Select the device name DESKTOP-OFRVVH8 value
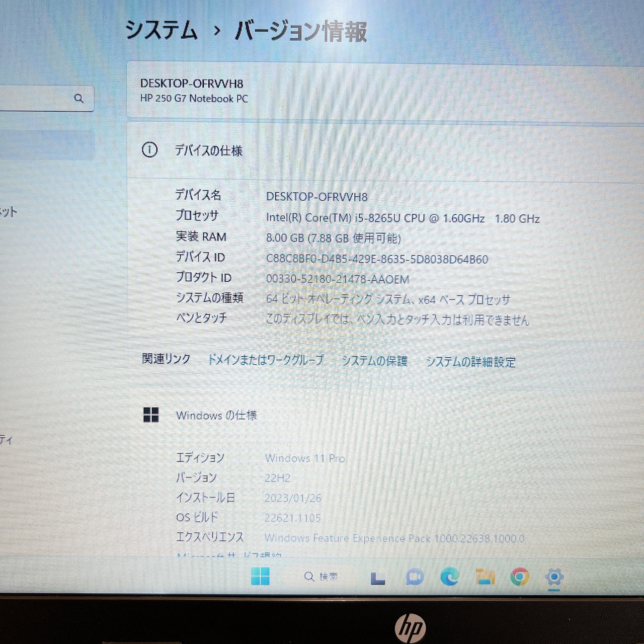This screenshot has width=644, height=644. point(317,196)
